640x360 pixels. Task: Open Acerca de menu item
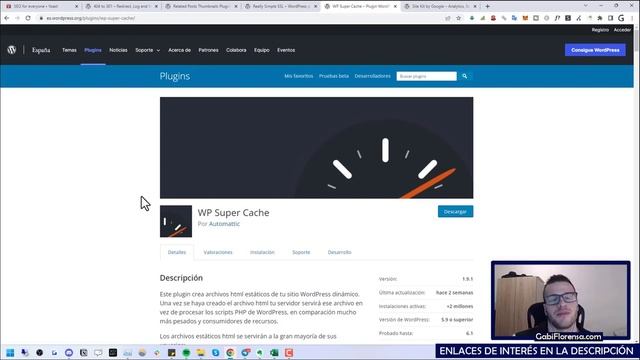180,50
